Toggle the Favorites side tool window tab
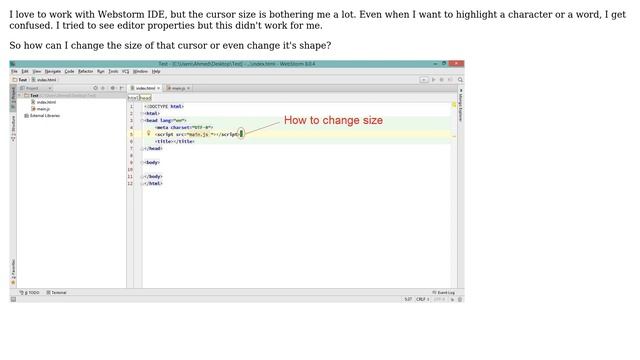The width and height of the screenshot is (640, 360). coord(13,272)
